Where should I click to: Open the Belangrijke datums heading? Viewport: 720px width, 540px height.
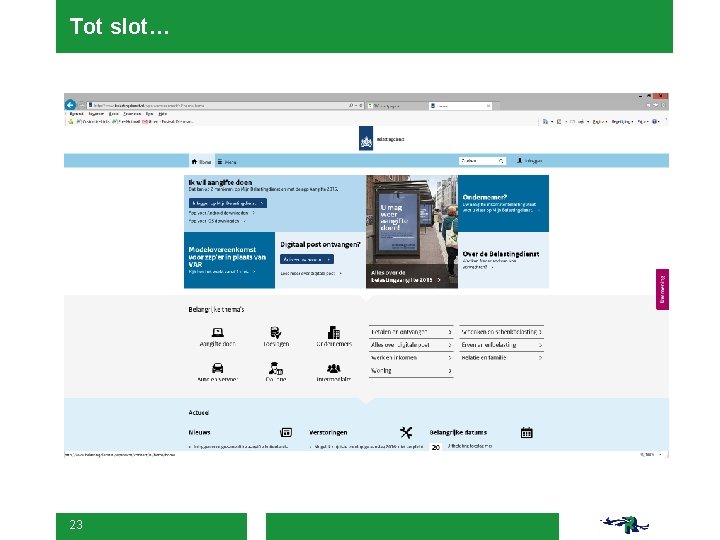[458, 432]
